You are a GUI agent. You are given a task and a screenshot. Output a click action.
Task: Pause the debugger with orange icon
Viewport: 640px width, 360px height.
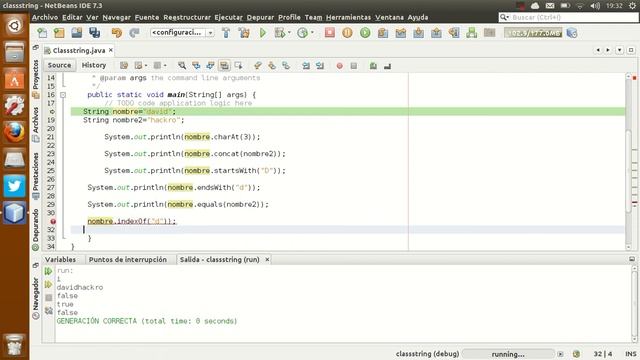coord(347,33)
